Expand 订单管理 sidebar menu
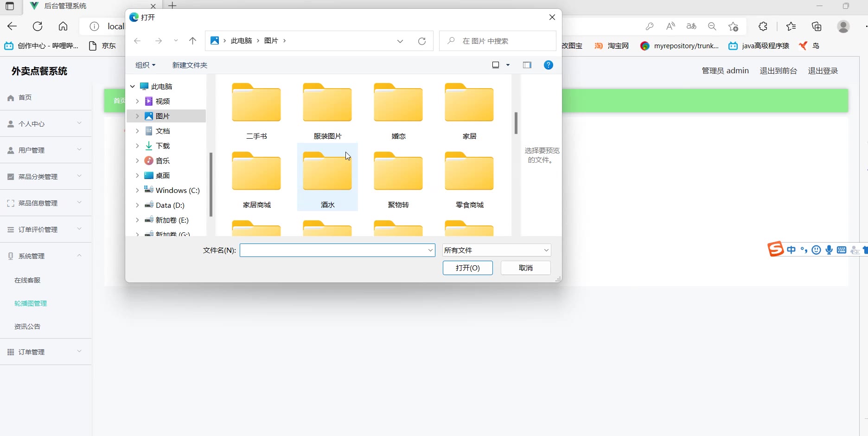Image resolution: width=868 pixels, height=436 pixels. (45, 352)
